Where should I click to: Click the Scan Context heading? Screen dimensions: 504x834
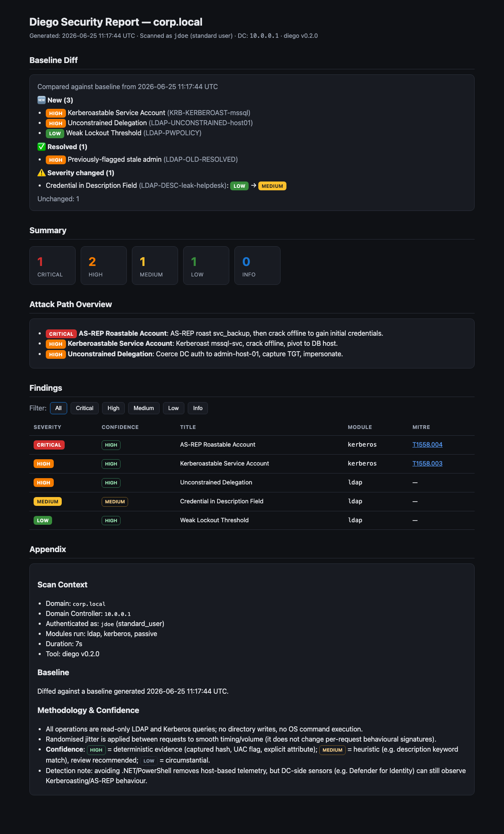[62, 584]
